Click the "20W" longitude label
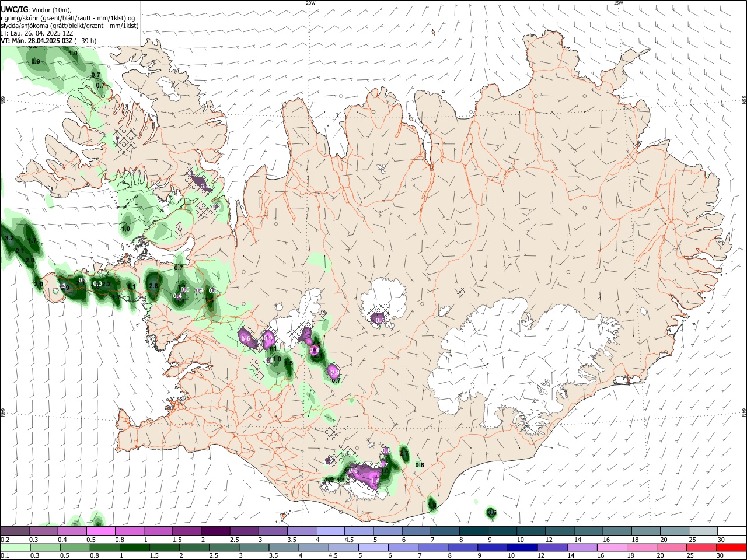Image resolution: width=747 pixels, height=560 pixels. tap(310, 3)
